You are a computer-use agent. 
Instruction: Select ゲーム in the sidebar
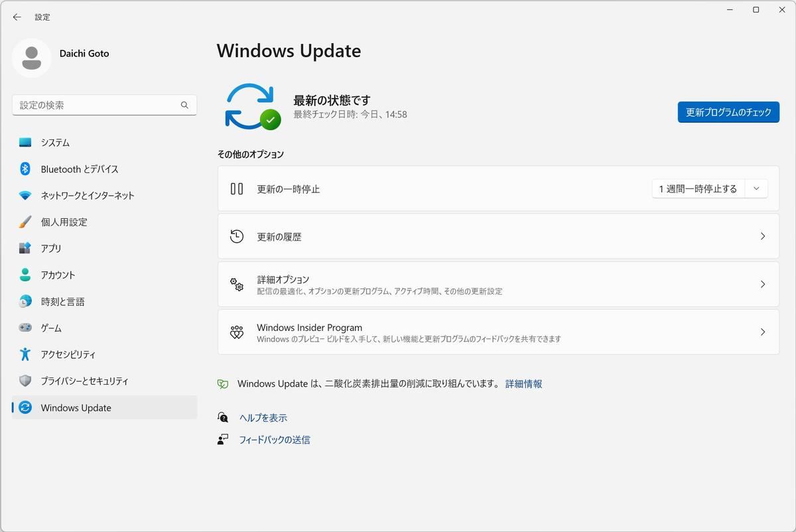click(x=104, y=328)
